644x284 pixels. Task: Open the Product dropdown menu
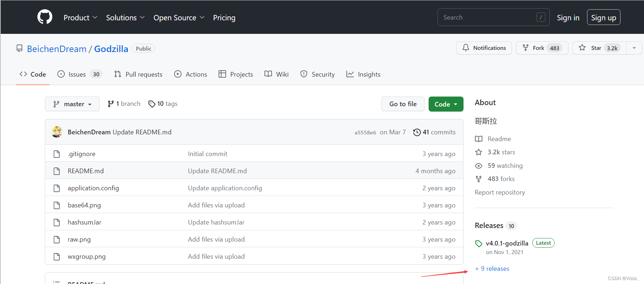click(80, 17)
